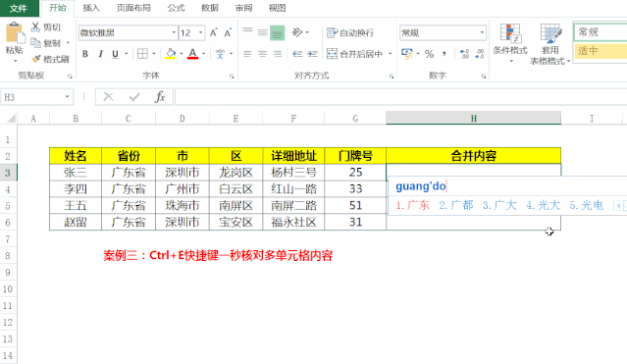Switch to 插入 insert tab
Screen dimensions: 627x364
(x=91, y=8)
